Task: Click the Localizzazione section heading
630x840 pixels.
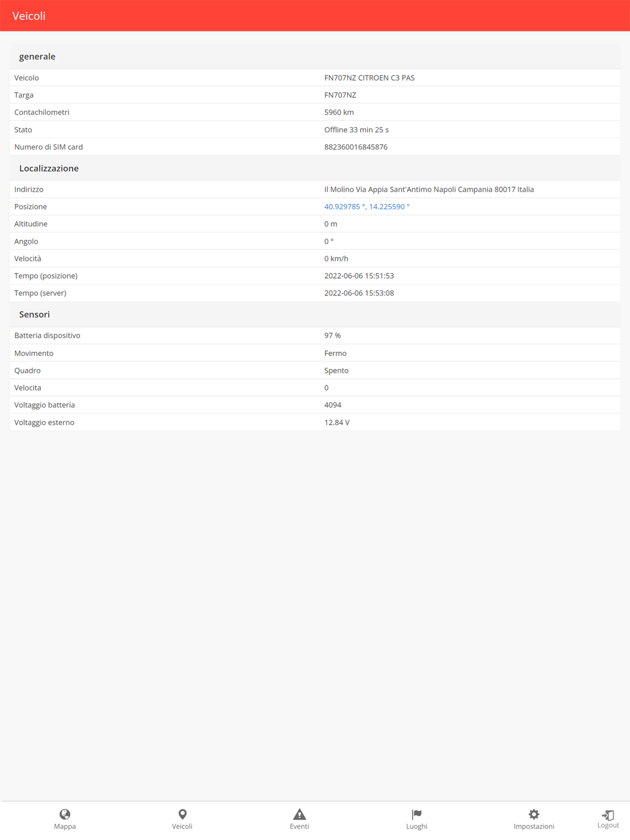Action: point(49,168)
